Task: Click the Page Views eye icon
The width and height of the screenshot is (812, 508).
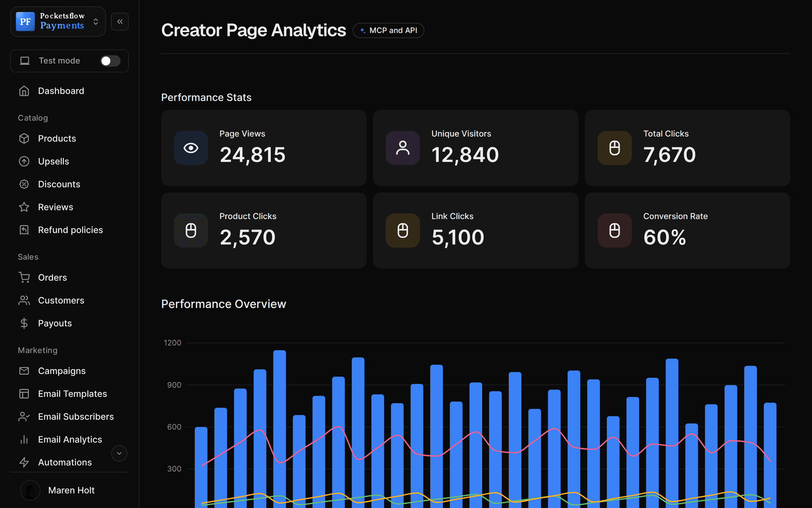Action: pos(191,148)
